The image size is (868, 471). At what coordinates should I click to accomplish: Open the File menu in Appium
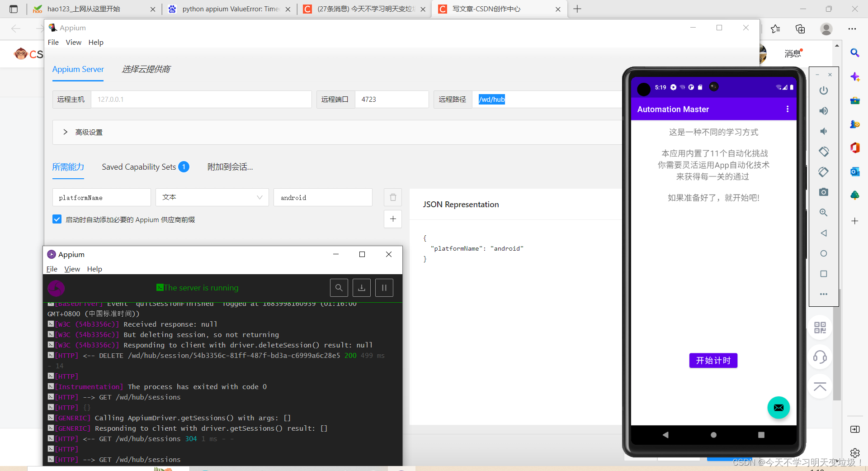click(x=53, y=42)
